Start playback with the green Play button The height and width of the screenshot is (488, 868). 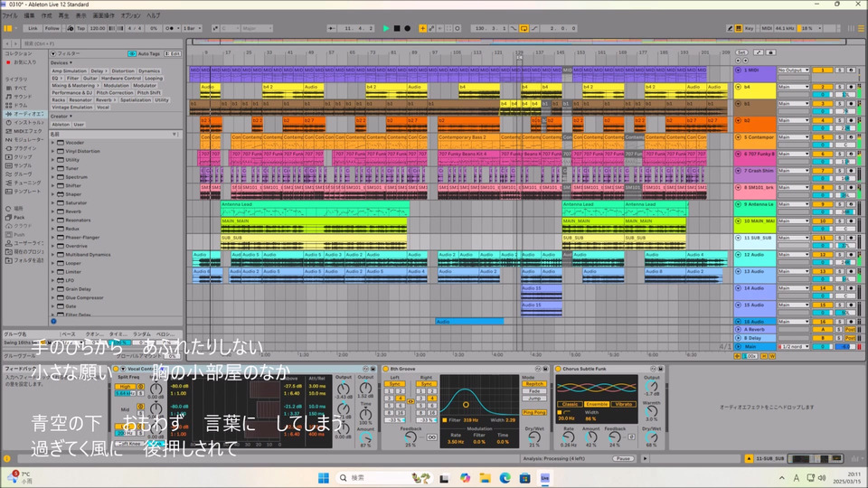(386, 28)
